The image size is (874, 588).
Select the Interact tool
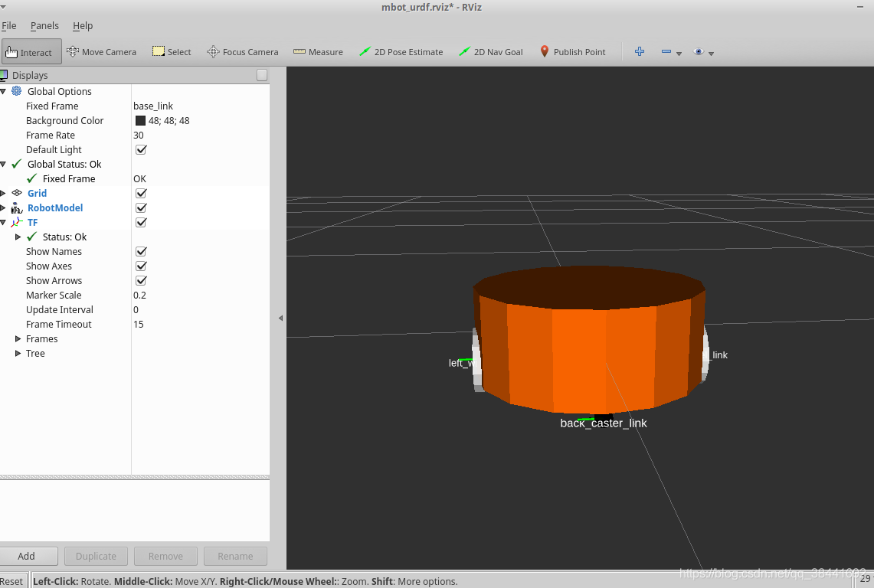[x=31, y=52]
